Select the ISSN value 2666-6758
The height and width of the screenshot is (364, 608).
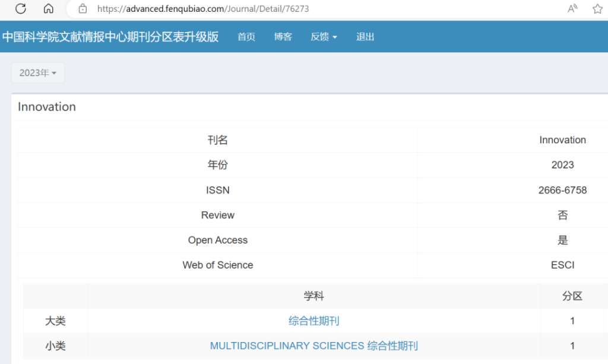562,191
